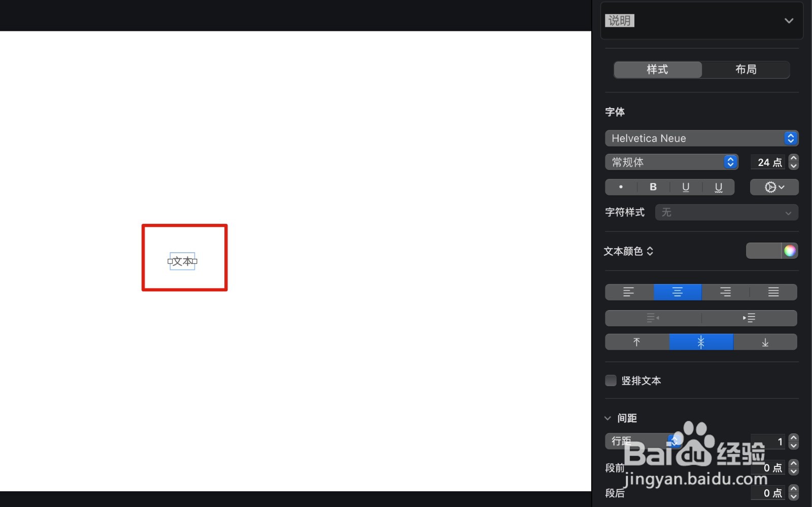Align text vertically to top
The width and height of the screenshot is (812, 507).
pyautogui.click(x=637, y=342)
